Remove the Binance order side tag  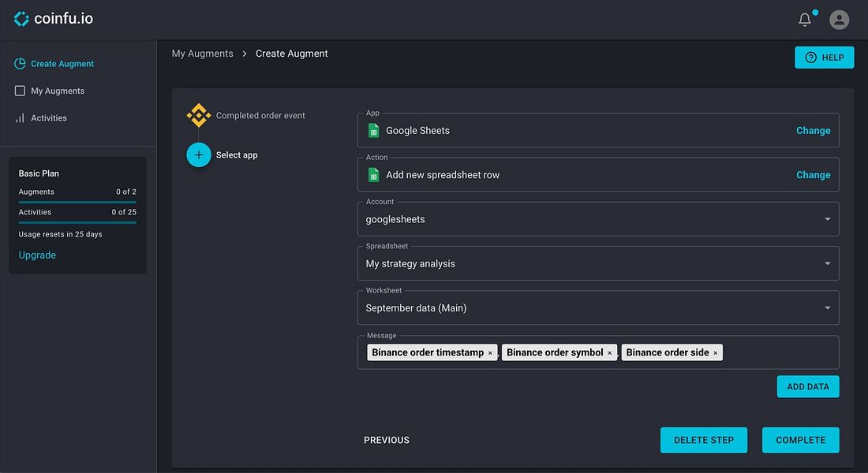[715, 353]
